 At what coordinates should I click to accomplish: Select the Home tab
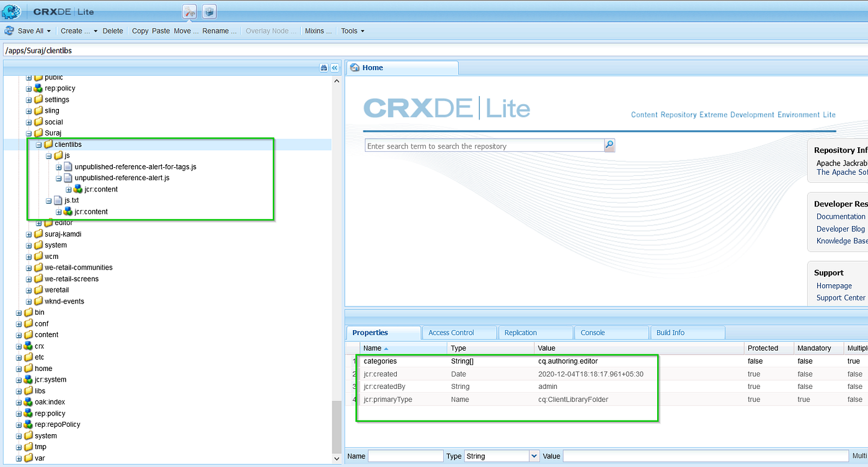pyautogui.click(x=402, y=68)
